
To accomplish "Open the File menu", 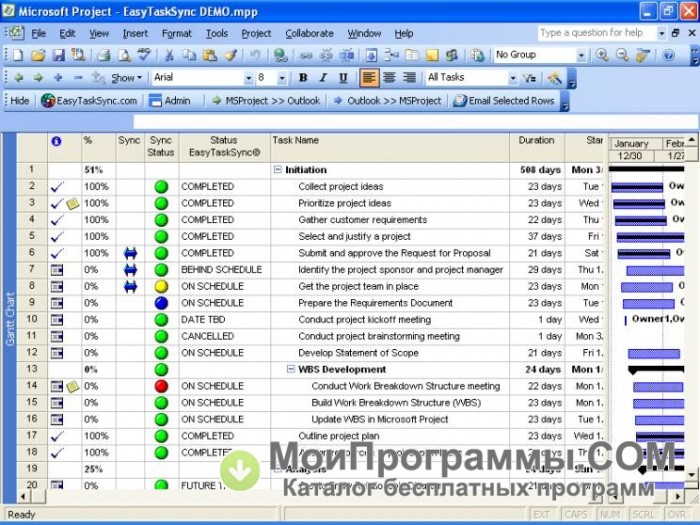I will [38, 33].
